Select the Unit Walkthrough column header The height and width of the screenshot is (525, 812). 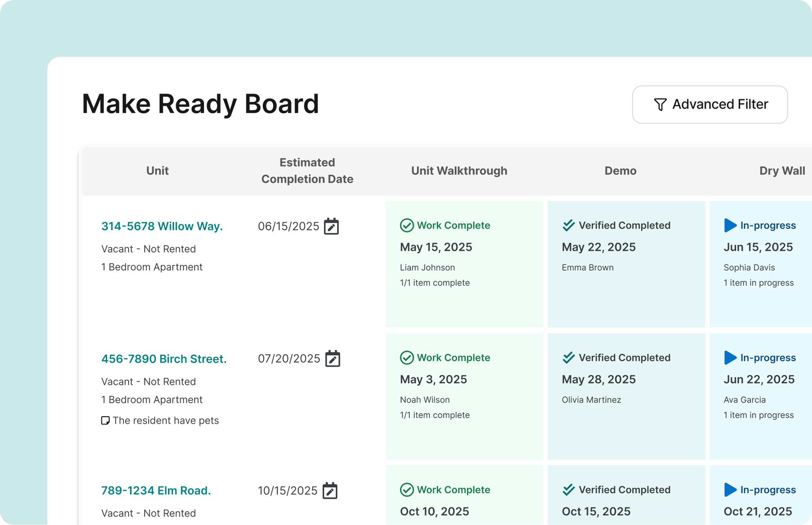click(459, 171)
